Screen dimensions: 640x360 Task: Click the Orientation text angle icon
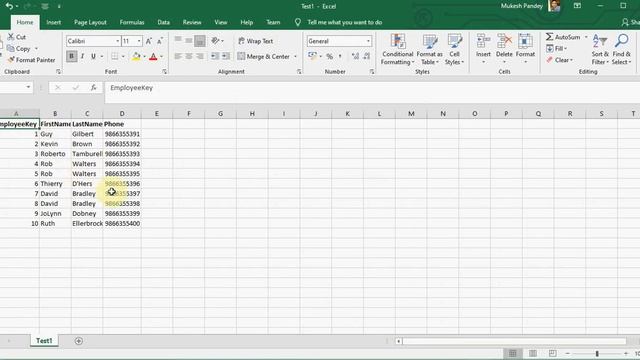215,40
